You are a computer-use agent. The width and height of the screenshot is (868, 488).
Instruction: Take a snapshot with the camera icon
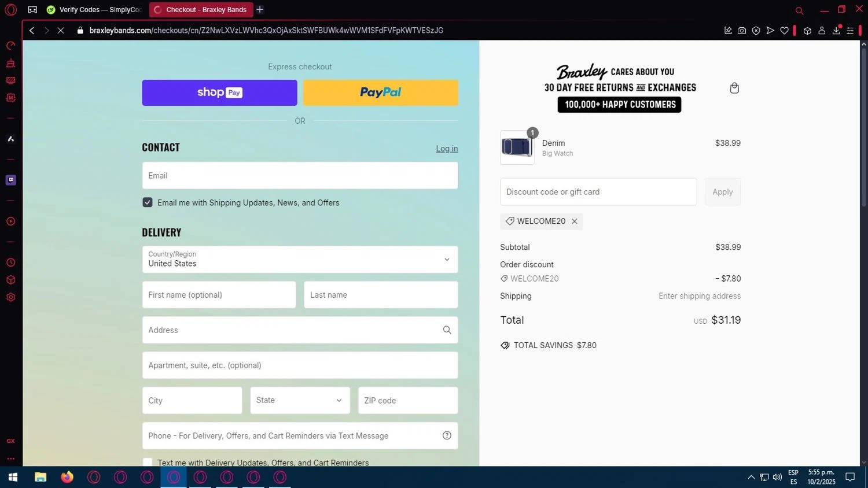click(742, 31)
